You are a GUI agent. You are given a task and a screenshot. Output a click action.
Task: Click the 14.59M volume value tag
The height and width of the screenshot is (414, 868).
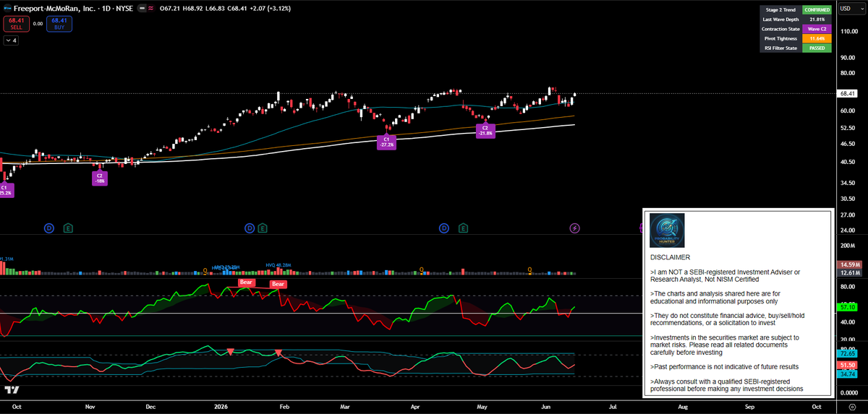coord(850,265)
